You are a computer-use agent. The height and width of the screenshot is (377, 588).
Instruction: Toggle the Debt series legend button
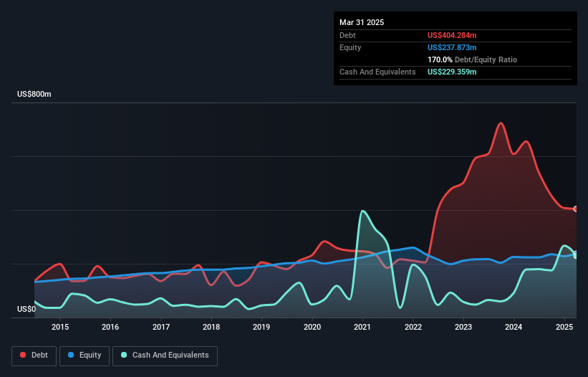click(x=34, y=355)
